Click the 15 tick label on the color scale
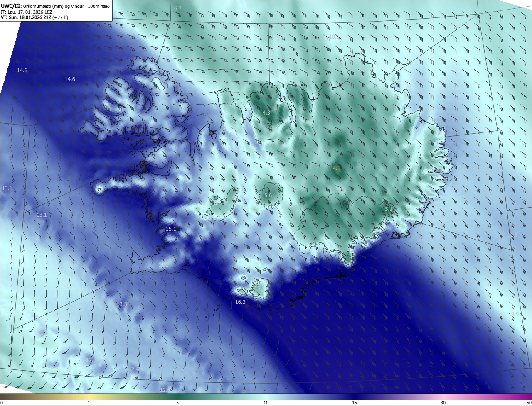Image resolution: width=532 pixels, height=406 pixels. pos(355,403)
